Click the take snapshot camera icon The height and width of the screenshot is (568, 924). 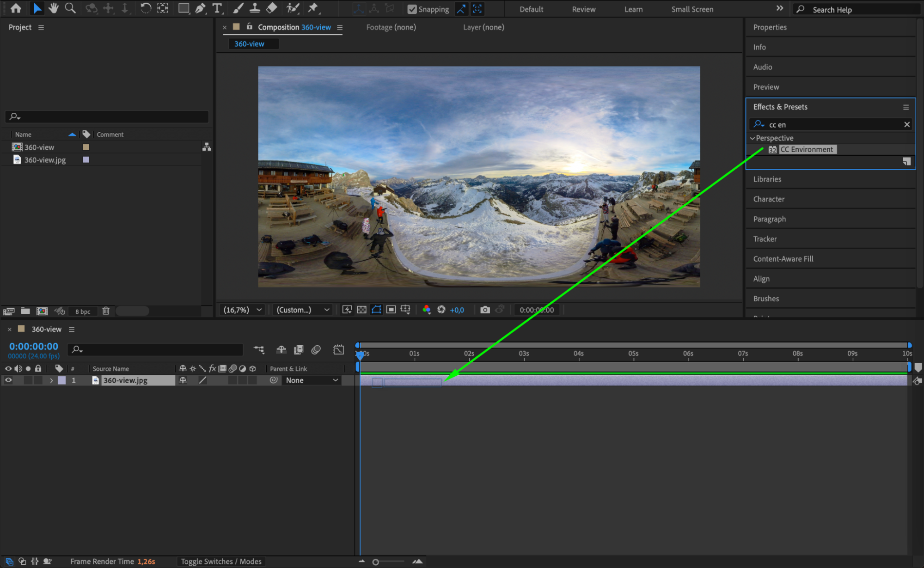[x=484, y=310]
